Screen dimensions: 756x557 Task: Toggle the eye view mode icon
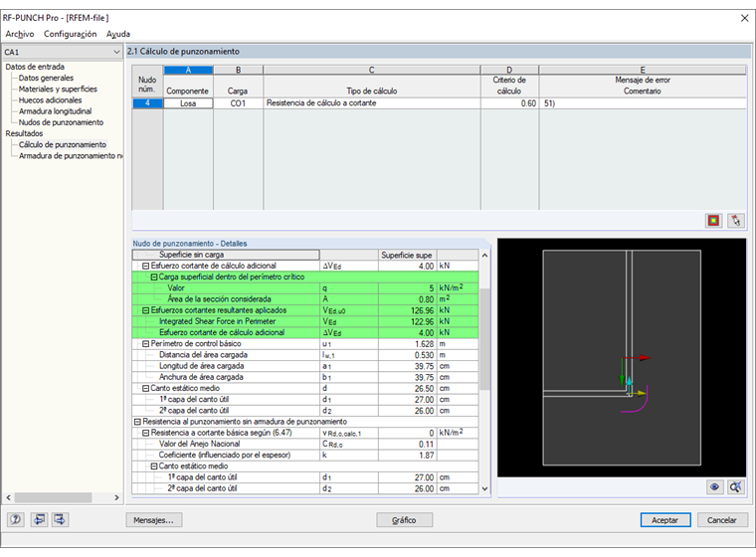coord(714,486)
